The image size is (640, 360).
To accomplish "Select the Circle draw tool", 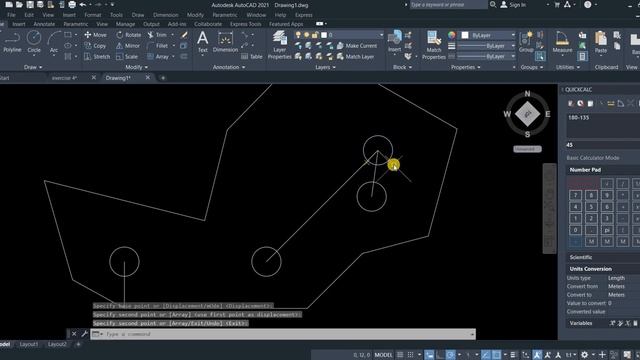I will [x=34, y=42].
